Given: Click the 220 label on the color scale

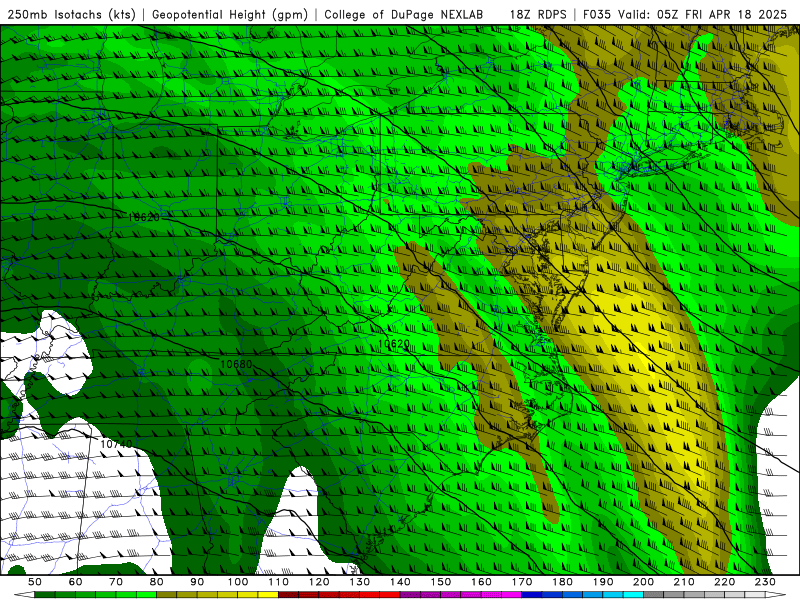Looking at the screenshot, I should click(x=724, y=582).
